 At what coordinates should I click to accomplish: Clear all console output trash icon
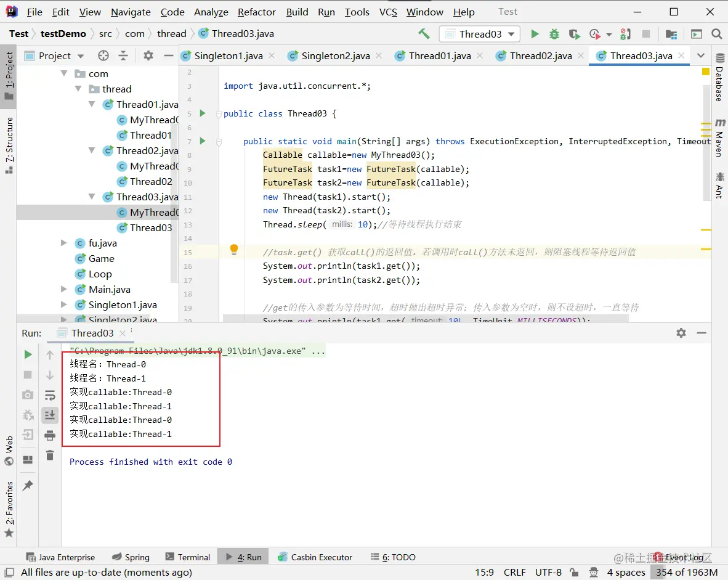coord(50,455)
